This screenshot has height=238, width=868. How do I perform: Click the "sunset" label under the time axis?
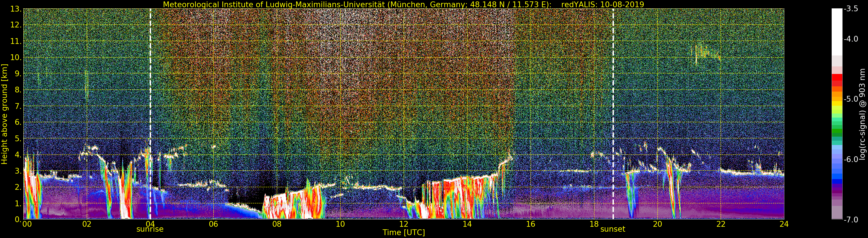(x=613, y=229)
